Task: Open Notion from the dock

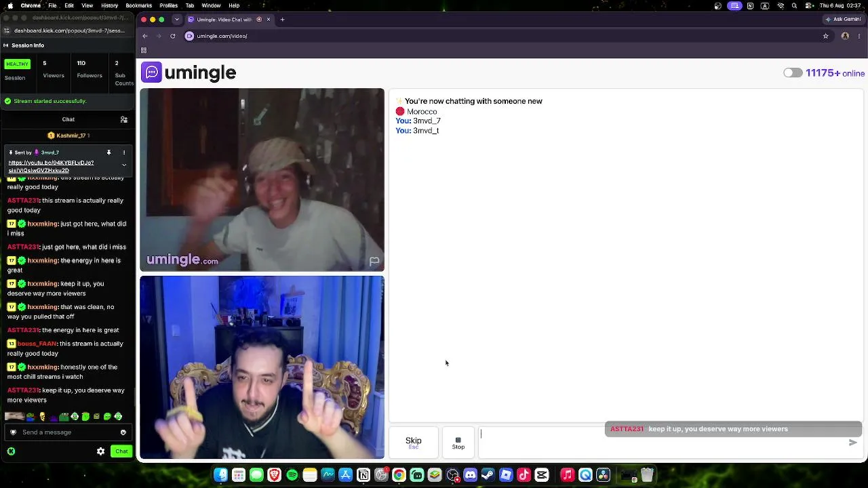Action: point(363,475)
